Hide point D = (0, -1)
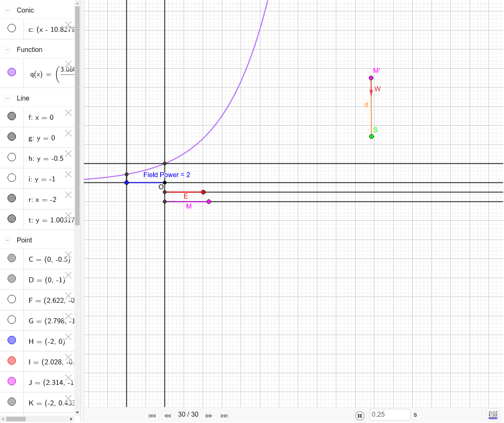 (12, 279)
